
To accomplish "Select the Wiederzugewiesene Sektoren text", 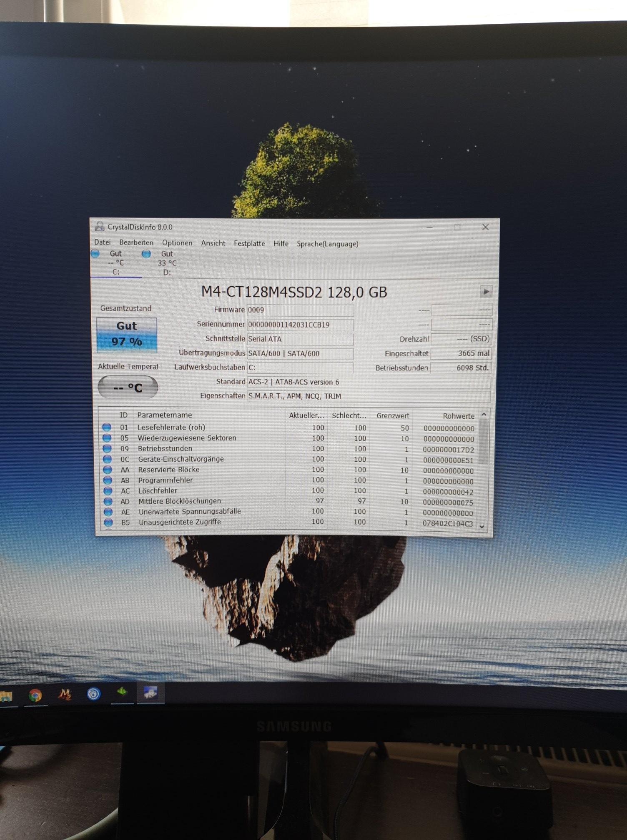I will [x=187, y=438].
